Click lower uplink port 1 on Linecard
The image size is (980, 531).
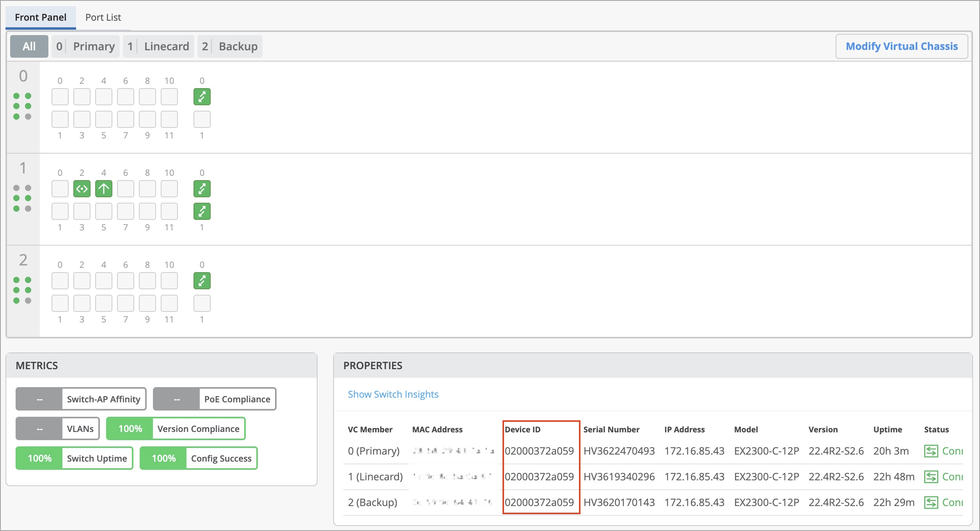point(202,211)
